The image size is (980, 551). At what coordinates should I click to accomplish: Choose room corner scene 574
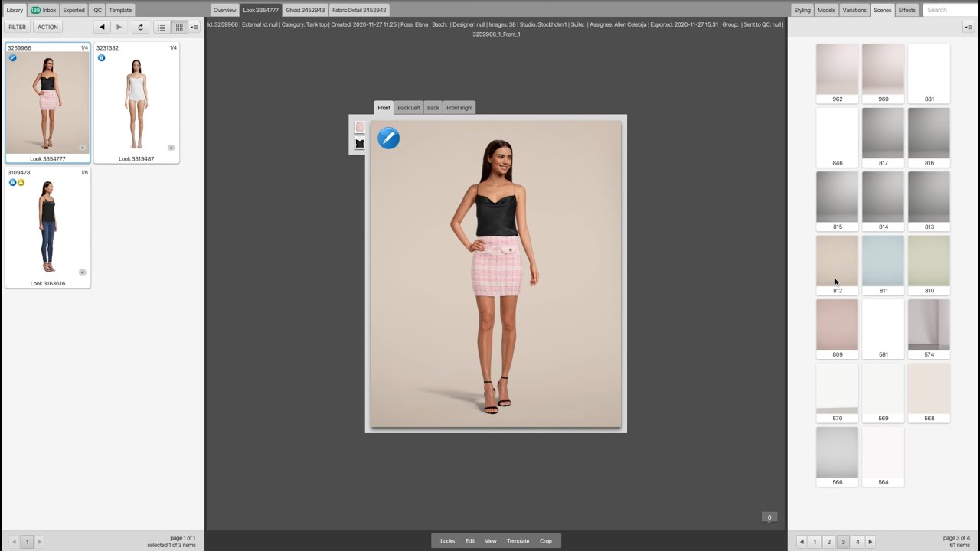(x=929, y=329)
